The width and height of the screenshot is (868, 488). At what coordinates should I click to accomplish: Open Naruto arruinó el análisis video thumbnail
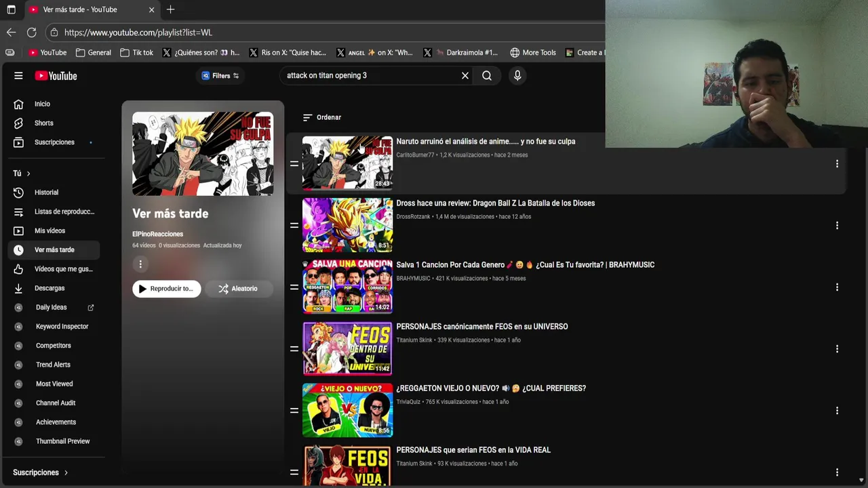[347, 163]
